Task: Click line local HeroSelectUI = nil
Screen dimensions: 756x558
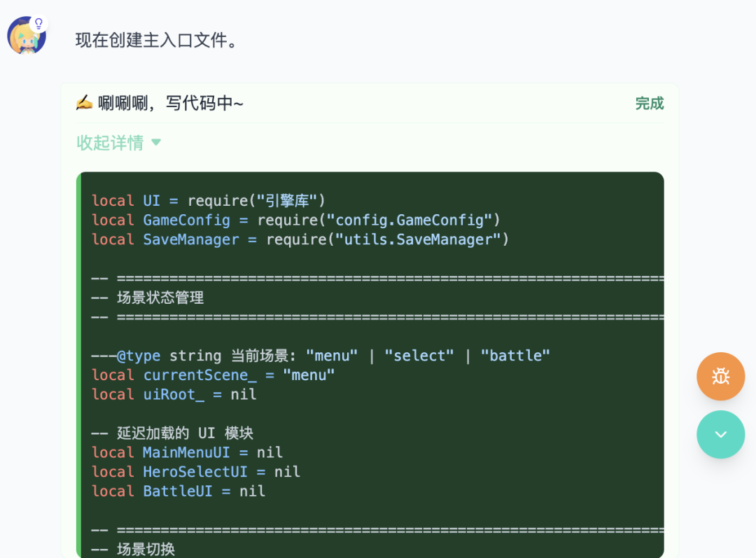Action: point(196,472)
